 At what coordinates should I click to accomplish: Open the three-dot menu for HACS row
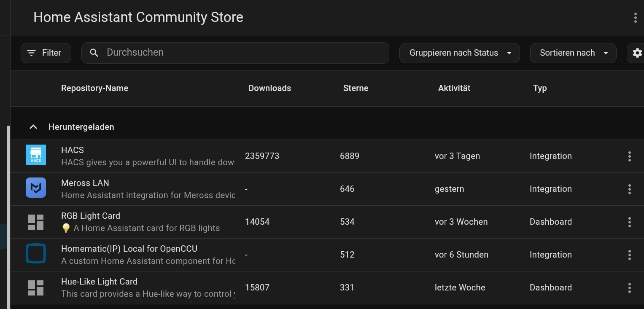coord(629,156)
